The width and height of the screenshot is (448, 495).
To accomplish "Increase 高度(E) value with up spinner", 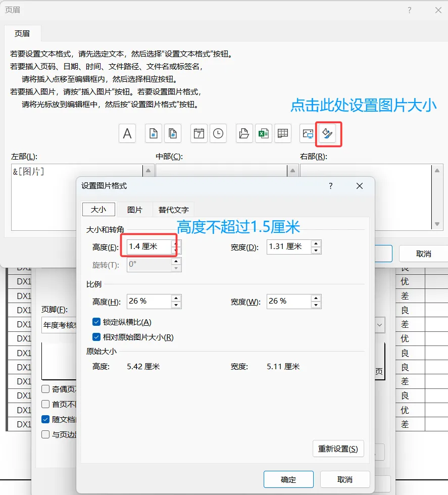I will point(176,243).
